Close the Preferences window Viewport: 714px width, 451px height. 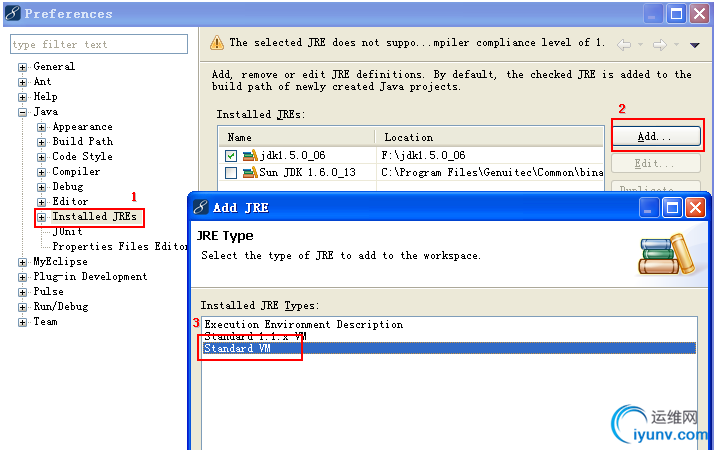[x=699, y=14]
